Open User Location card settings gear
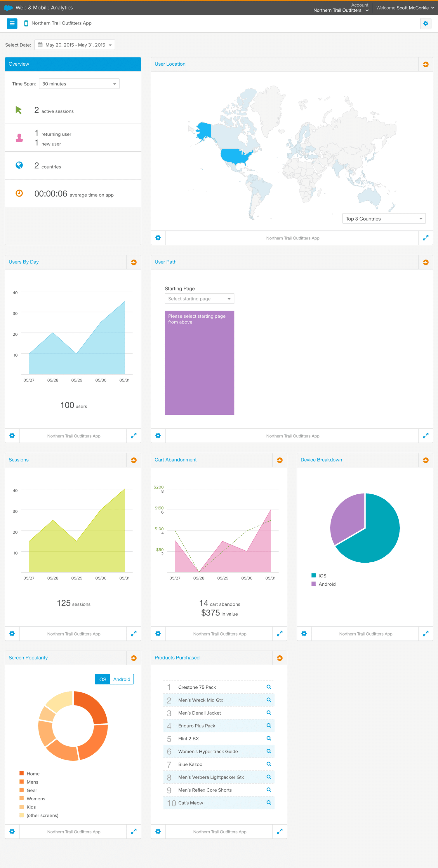This screenshot has height=868, width=438. click(x=158, y=238)
